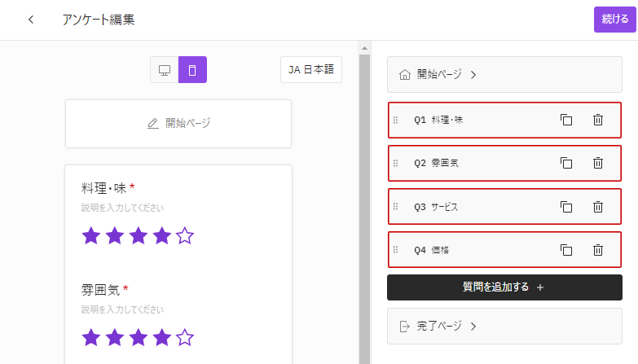Rate 雰囲気 with the first star
The width and height of the screenshot is (638, 364).
coord(90,337)
